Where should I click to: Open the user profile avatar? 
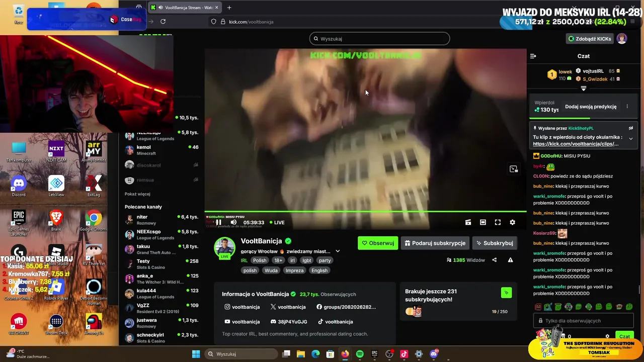click(622, 39)
